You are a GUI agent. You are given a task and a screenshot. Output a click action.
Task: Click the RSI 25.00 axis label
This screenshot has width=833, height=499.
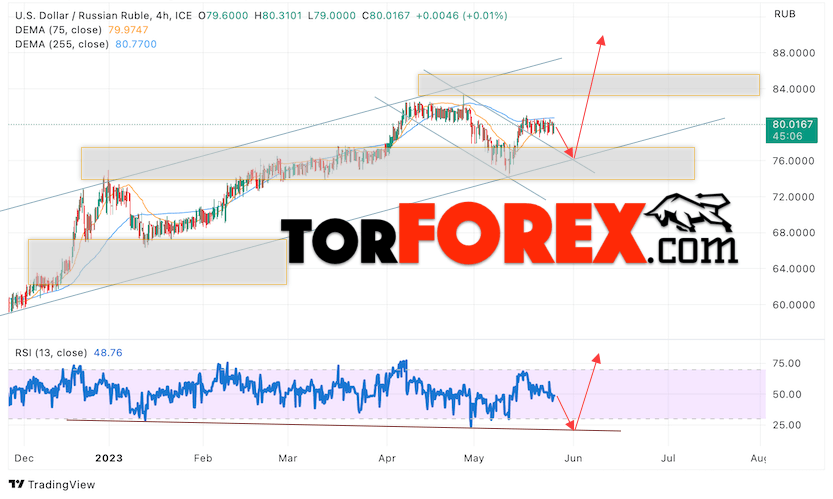(x=786, y=425)
